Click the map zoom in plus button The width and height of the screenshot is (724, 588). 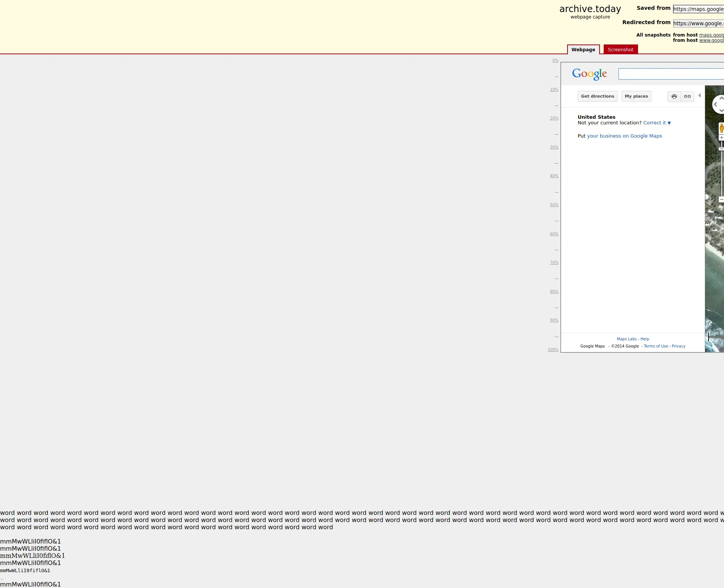pos(721,138)
